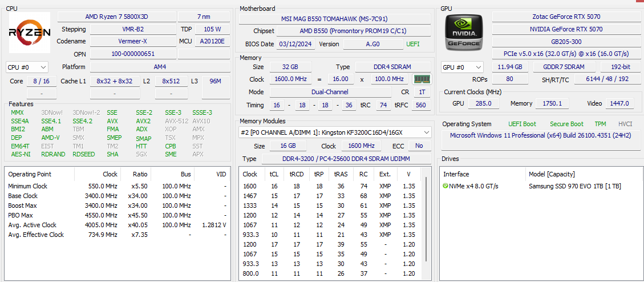
Task: Click the 32 GB memory size value
Action: 290,67
